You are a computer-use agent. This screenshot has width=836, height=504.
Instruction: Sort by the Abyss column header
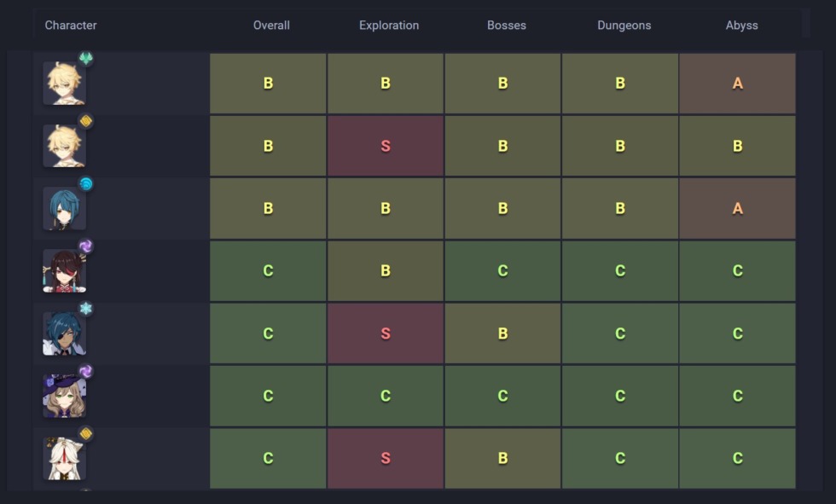click(741, 26)
